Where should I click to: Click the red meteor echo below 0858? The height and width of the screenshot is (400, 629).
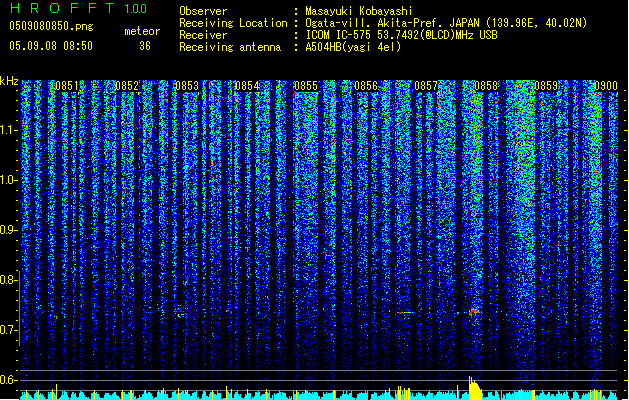(474, 312)
